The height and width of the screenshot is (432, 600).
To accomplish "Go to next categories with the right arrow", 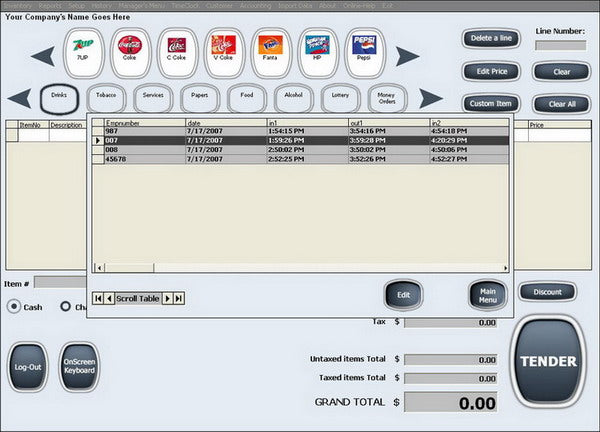I will pyautogui.click(x=431, y=98).
